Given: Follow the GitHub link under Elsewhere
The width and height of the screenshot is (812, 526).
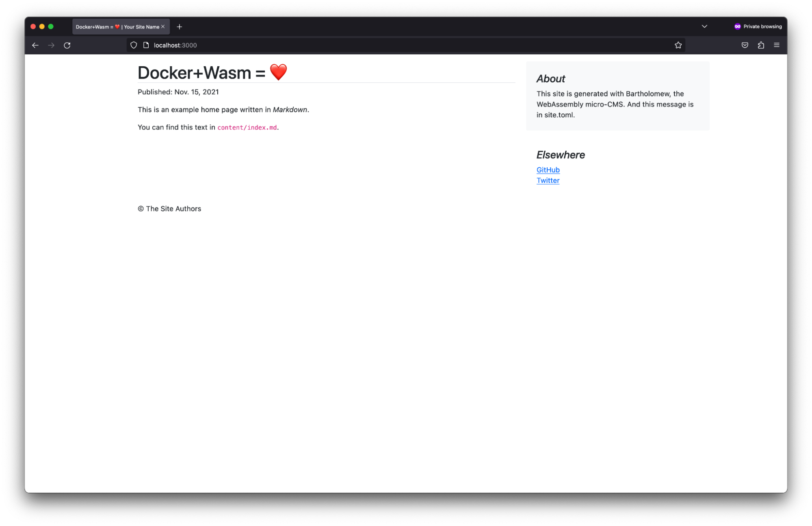Looking at the screenshot, I should (548, 170).
